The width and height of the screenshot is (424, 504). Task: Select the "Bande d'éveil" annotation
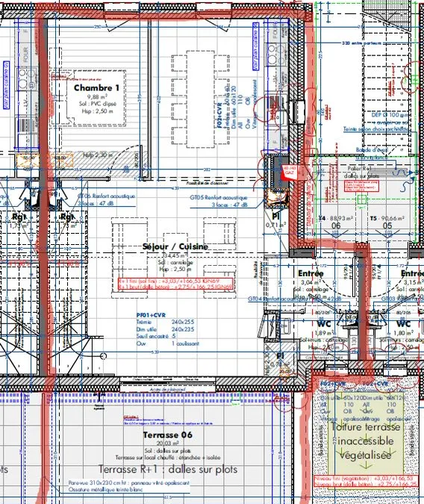point(372,150)
